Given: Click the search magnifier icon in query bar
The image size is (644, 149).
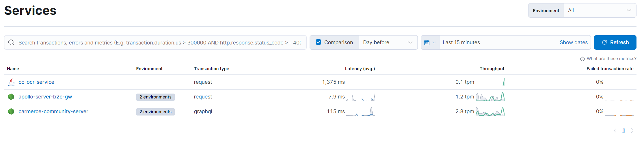Looking at the screenshot, I should 11,42.
